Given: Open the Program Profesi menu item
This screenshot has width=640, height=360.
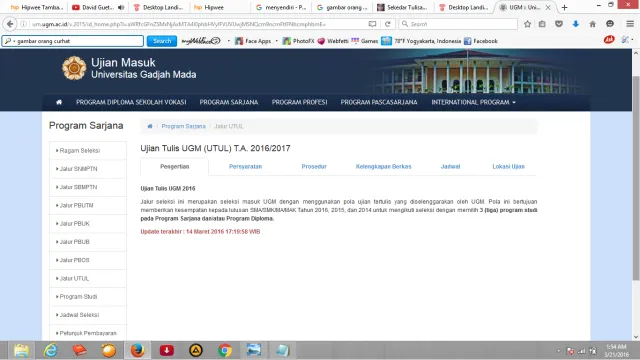Looking at the screenshot, I should (300, 102).
